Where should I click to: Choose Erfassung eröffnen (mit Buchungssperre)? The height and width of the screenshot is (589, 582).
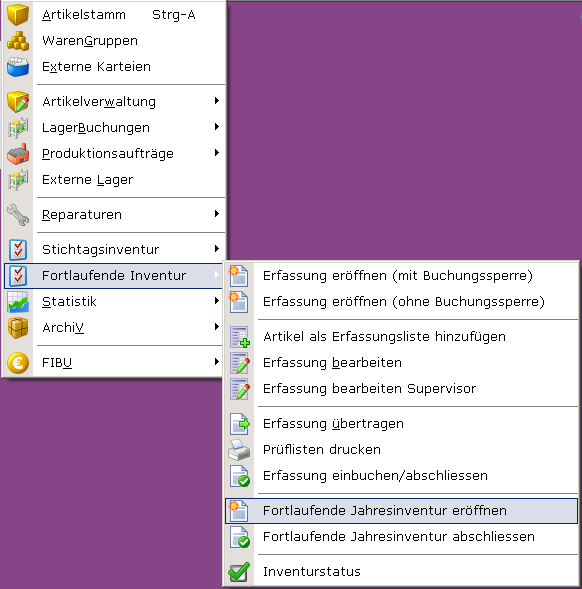coord(401,276)
